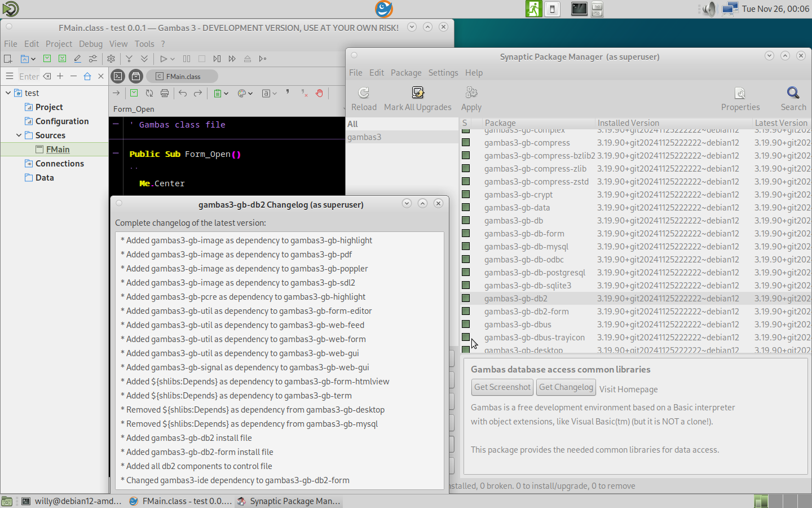Screen dimensions: 812x508
Task: Click the Get Changelog button
Action: coord(566,387)
